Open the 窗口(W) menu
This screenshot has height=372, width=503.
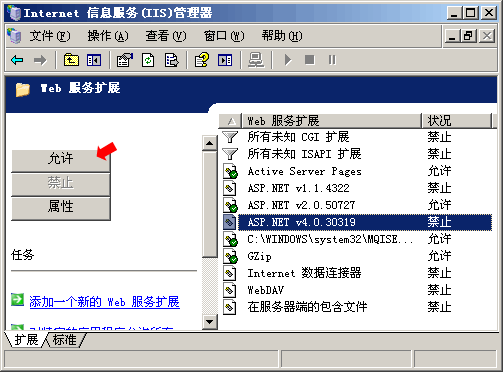[x=224, y=36]
